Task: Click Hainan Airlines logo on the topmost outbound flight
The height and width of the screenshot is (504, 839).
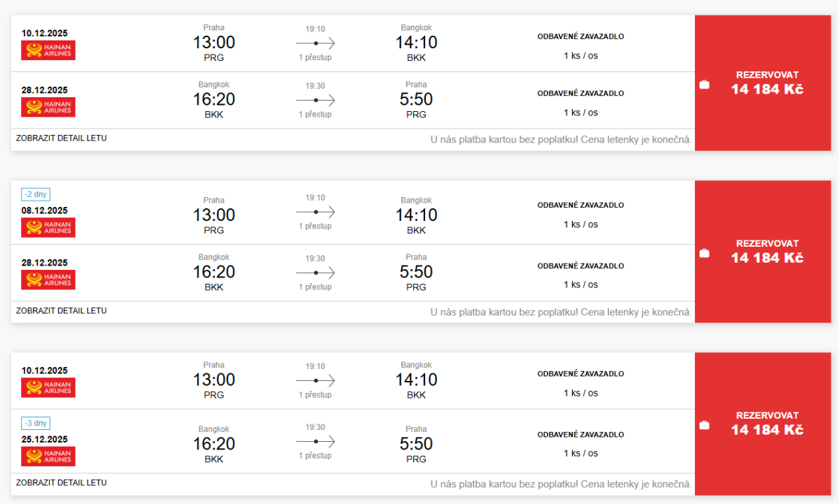Action: click(x=48, y=50)
